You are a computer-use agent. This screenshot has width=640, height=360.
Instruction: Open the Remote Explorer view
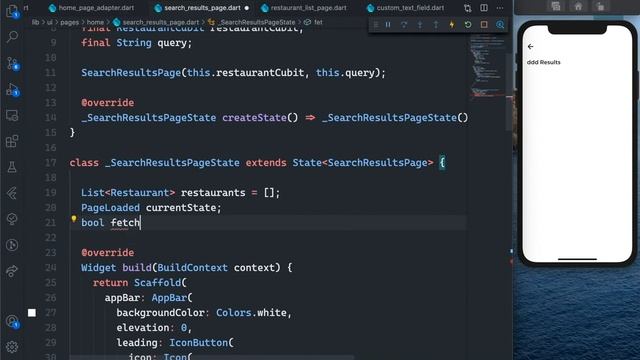point(12,116)
